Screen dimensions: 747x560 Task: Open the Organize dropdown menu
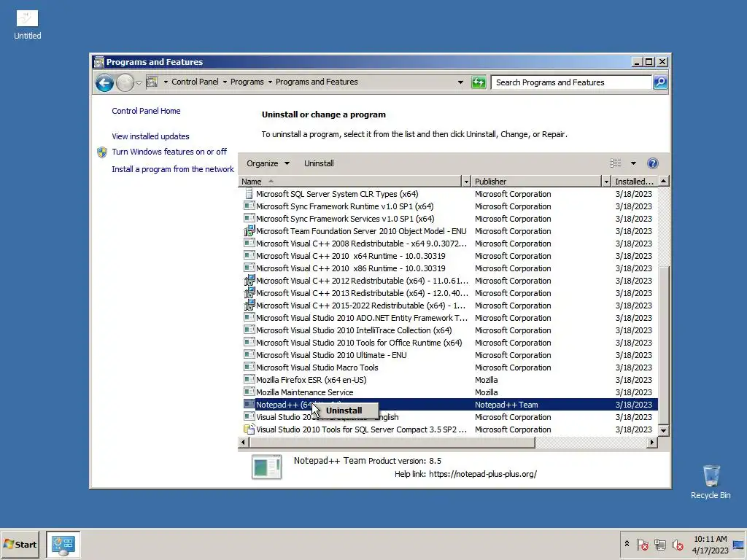[268, 163]
